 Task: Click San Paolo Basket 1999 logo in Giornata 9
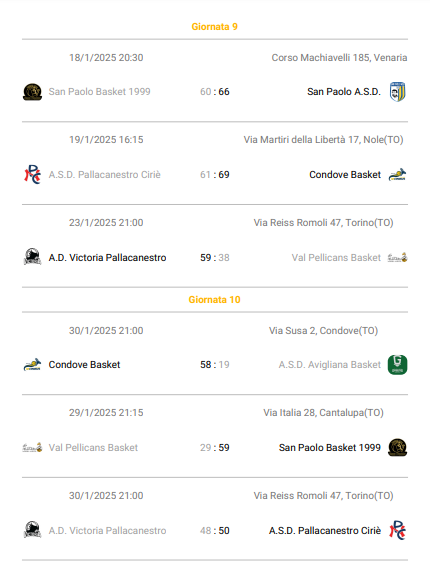(32, 92)
